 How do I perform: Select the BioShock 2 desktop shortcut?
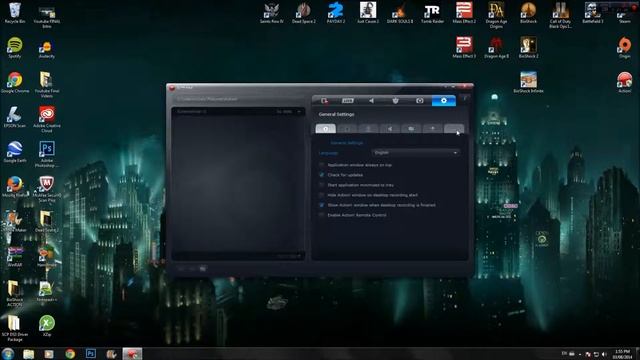(x=528, y=47)
